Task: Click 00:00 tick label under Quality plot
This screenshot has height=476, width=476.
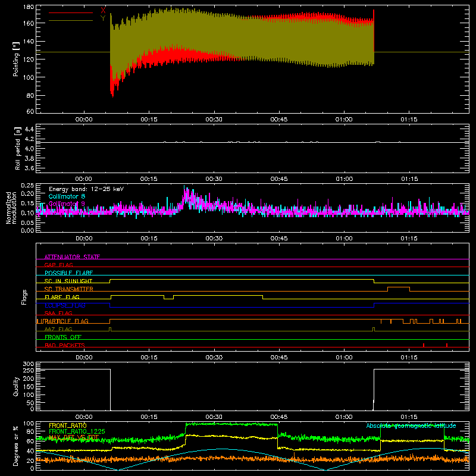Action: 84,417
